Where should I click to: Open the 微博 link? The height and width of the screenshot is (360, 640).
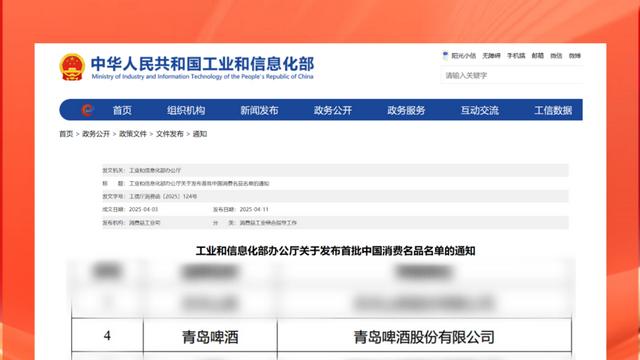point(575,56)
